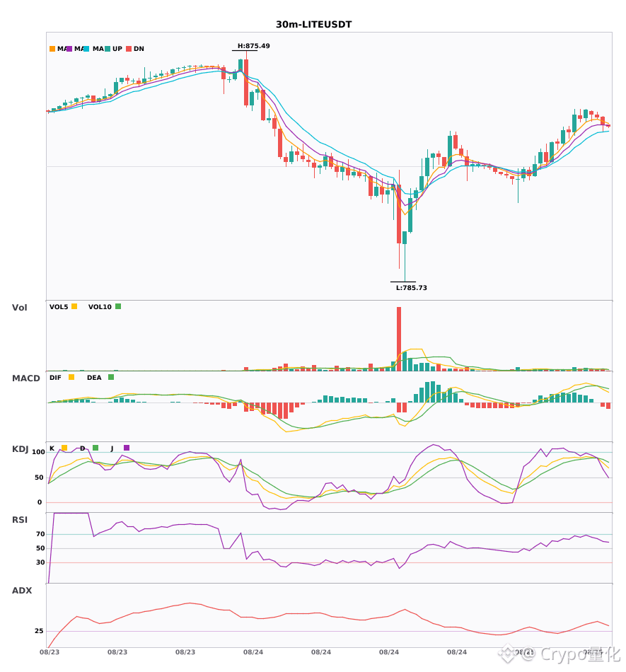
Task: Click the orange MA legend swatch
Action: [x=52, y=49]
